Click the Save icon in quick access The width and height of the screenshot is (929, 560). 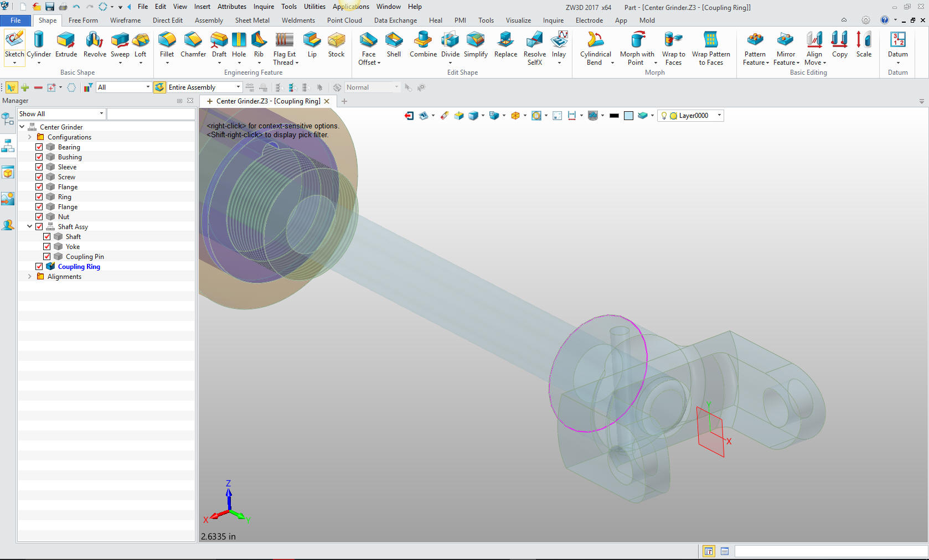49,7
